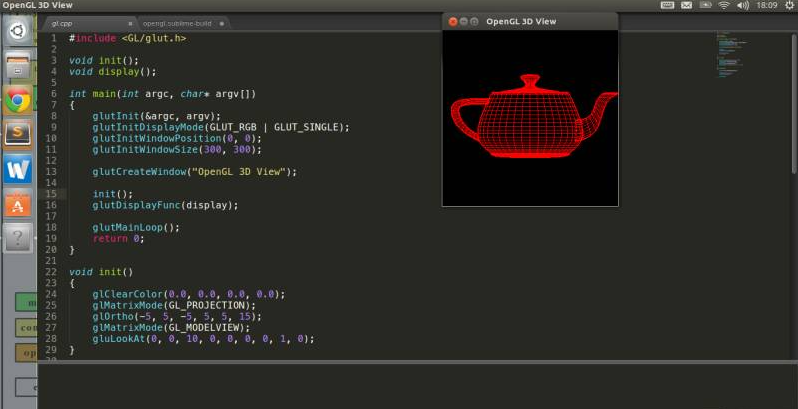Screen dimensions: 798x409
Task: Click the 'init();' call on line 15
Action: tap(112, 194)
